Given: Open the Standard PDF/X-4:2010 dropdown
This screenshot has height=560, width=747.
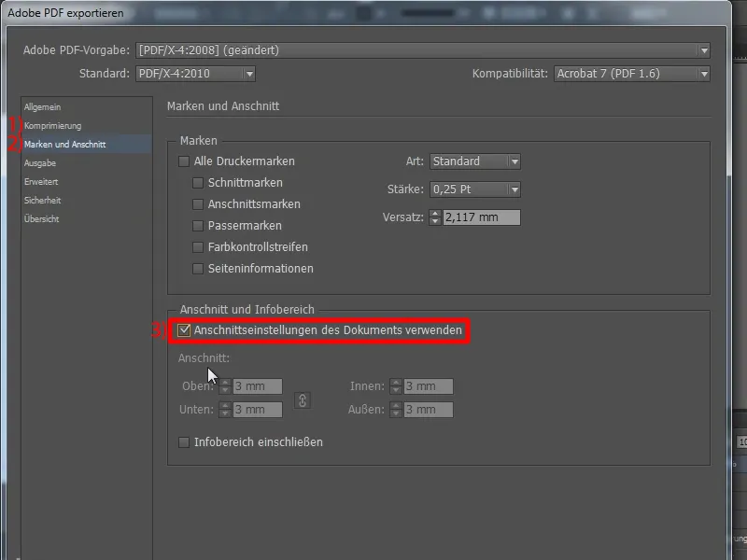Looking at the screenshot, I should [195, 74].
